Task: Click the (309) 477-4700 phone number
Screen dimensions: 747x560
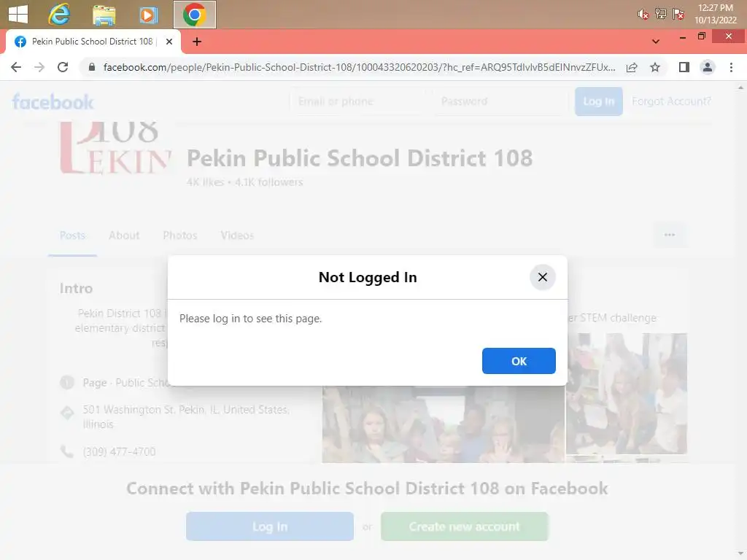Action: tap(119, 451)
